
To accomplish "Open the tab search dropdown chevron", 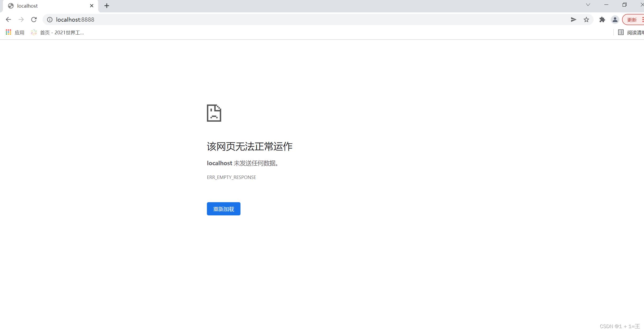I will [x=588, y=5].
